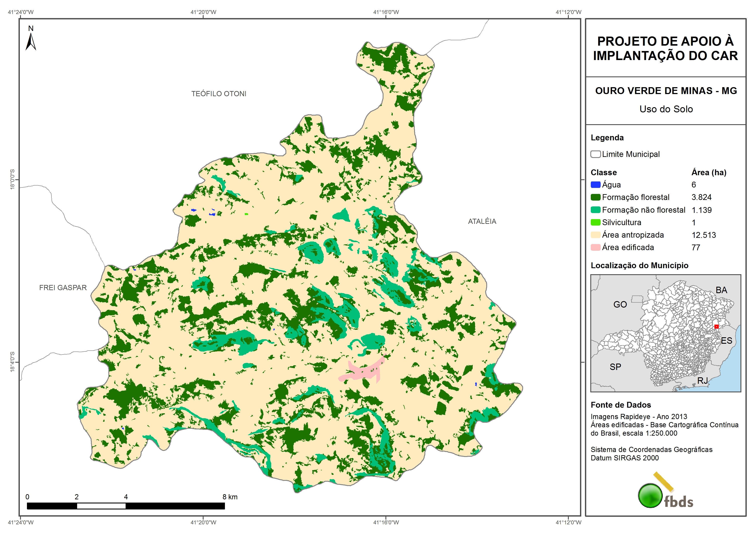
Task: Click the Água blue legend swatch
Action: [x=595, y=185]
